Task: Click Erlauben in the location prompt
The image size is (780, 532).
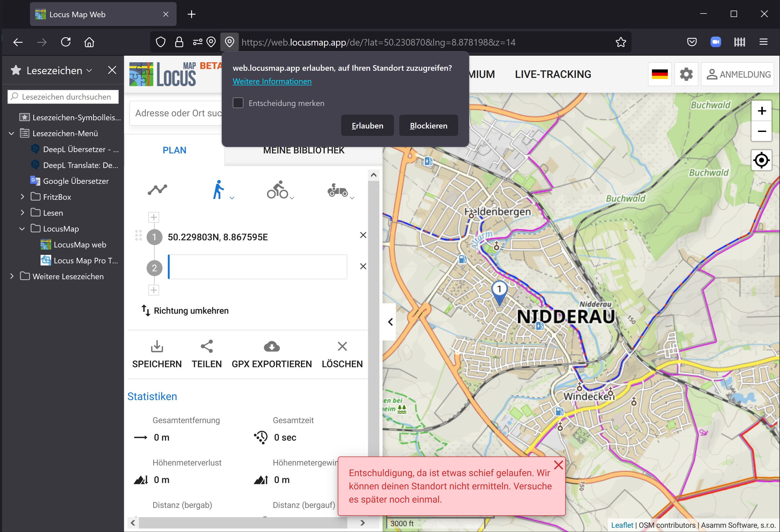Action: click(x=367, y=126)
